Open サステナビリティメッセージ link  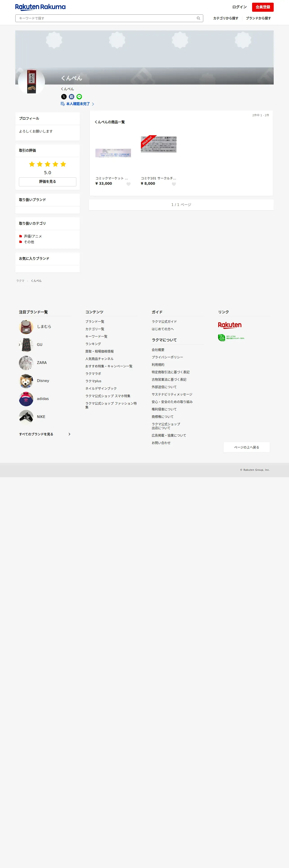[x=172, y=394]
